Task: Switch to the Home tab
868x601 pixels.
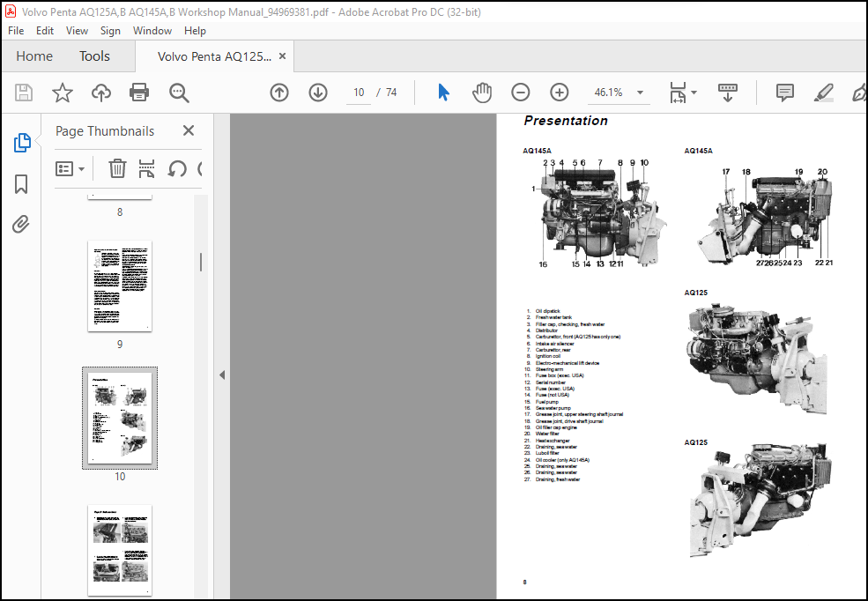Action: click(34, 56)
